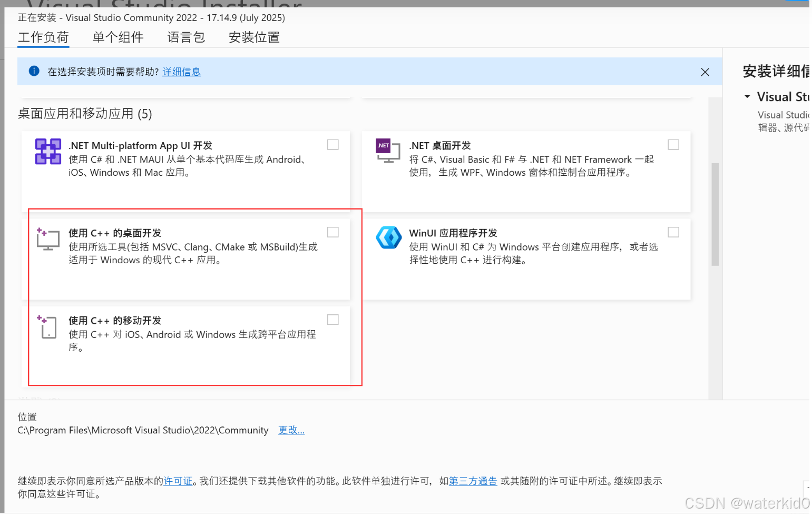Click the workload list vertical scrollbar thumb

(715, 215)
